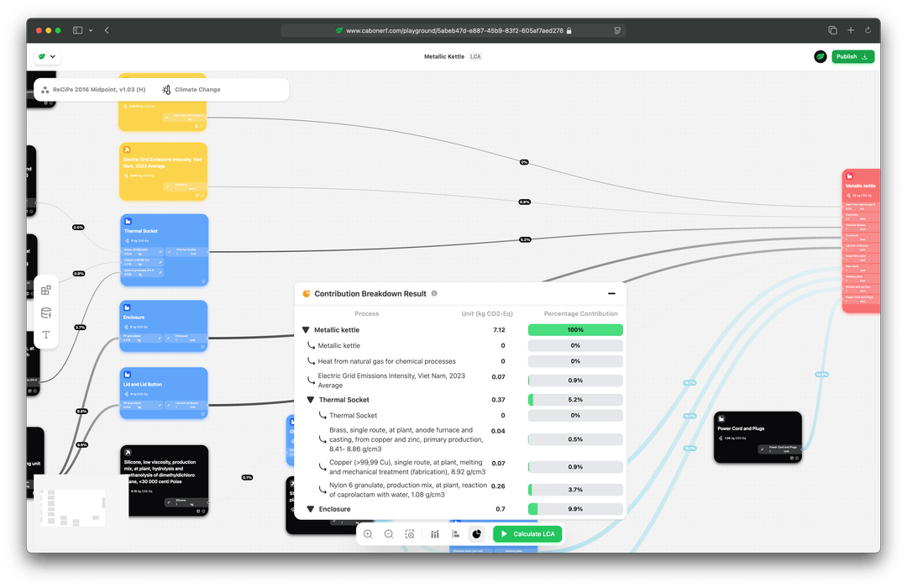Toggle the browser sidebar panel
The image size is (907, 588).
click(x=77, y=30)
